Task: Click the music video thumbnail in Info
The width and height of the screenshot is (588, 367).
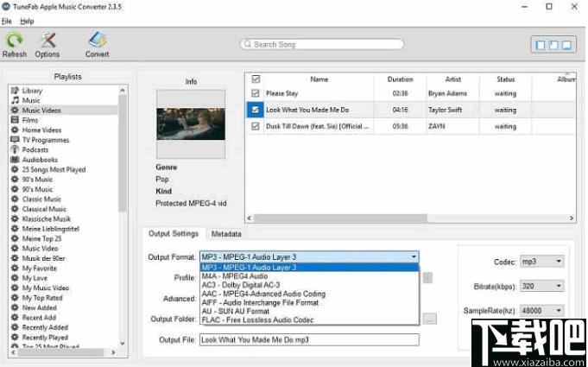Action: click(191, 123)
